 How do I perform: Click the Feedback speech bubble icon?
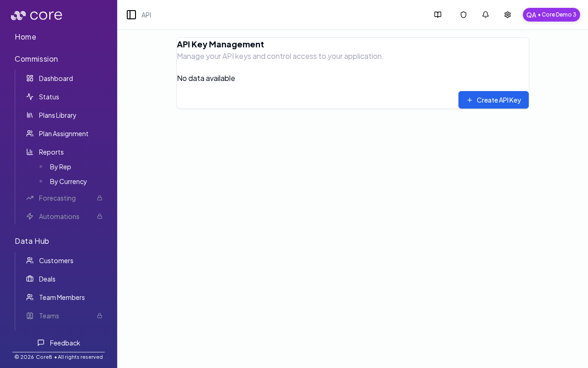click(41, 343)
